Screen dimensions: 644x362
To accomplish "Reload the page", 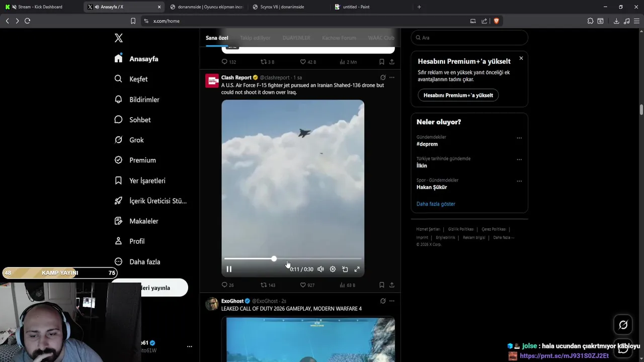I will (x=27, y=21).
